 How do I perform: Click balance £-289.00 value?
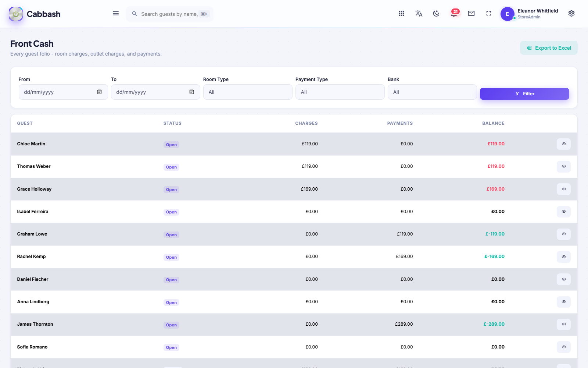pyautogui.click(x=494, y=324)
